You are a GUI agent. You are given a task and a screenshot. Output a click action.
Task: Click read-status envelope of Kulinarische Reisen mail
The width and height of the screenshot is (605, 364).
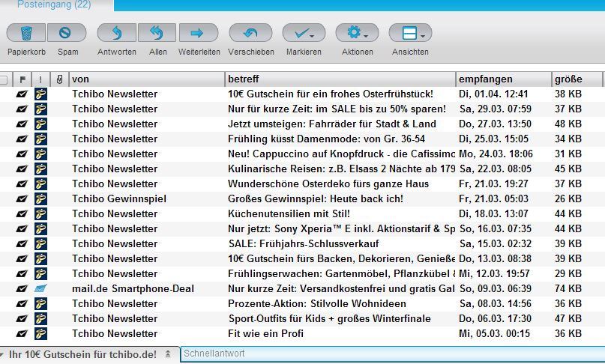click(x=22, y=169)
